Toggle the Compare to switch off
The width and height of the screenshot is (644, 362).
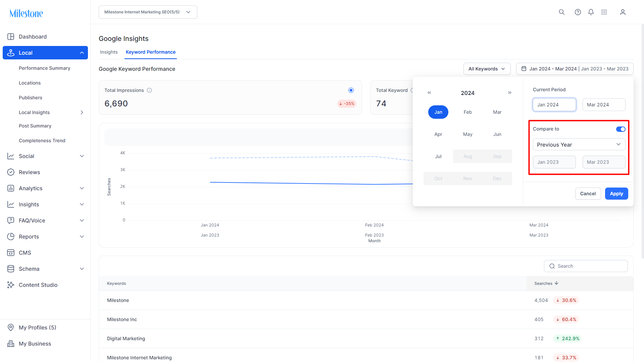tap(621, 129)
